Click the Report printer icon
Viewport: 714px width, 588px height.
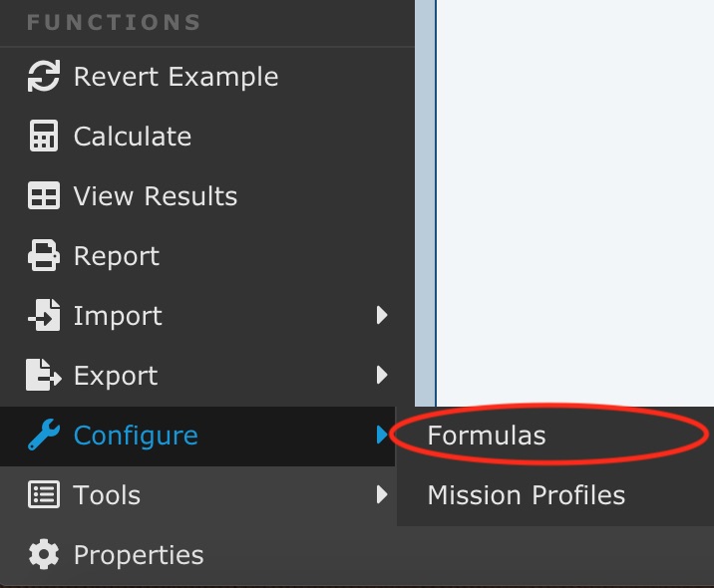coord(44,256)
